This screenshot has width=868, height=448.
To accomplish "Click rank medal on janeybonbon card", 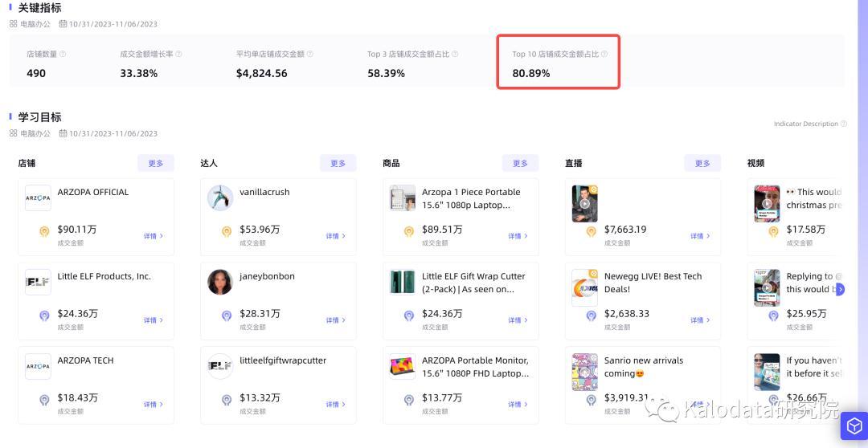I will point(227,316).
